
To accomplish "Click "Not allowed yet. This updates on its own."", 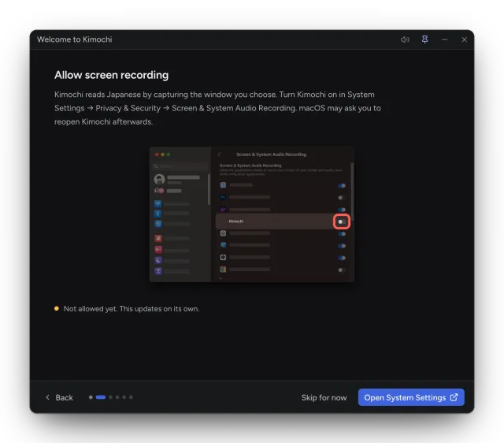I will pos(132,309).
